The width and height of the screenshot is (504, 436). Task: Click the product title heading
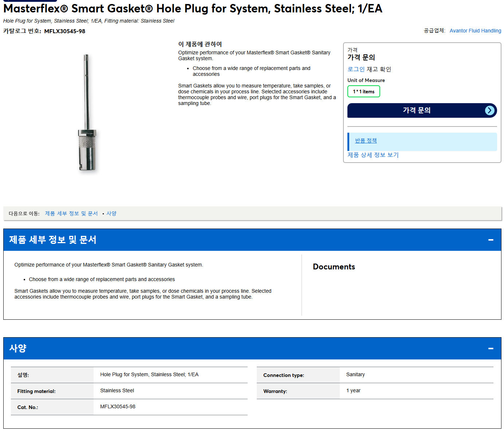click(193, 8)
